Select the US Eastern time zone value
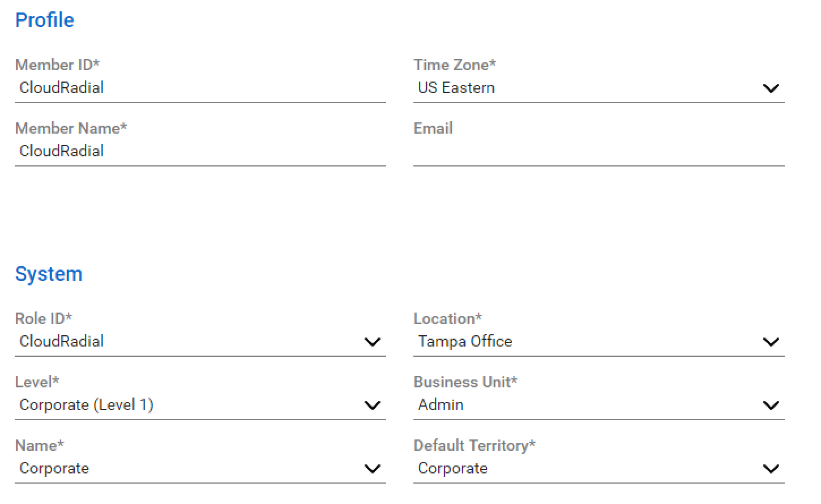 (x=456, y=88)
